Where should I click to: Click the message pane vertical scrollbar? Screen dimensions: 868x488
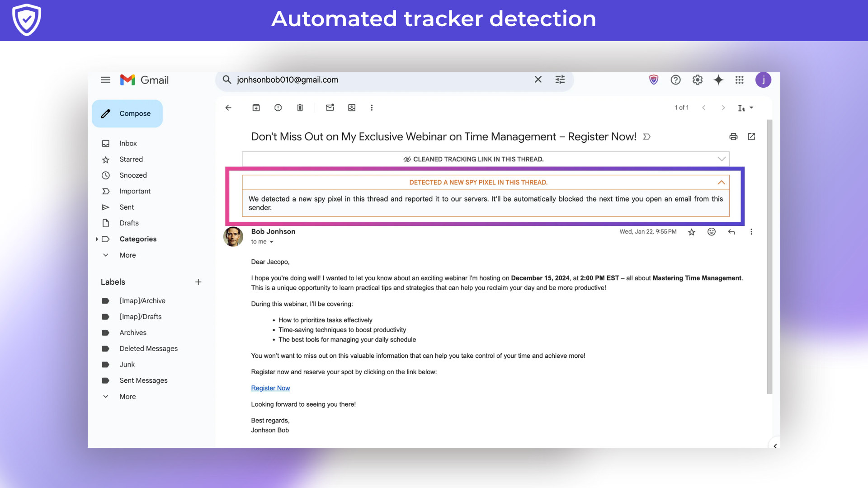769,256
